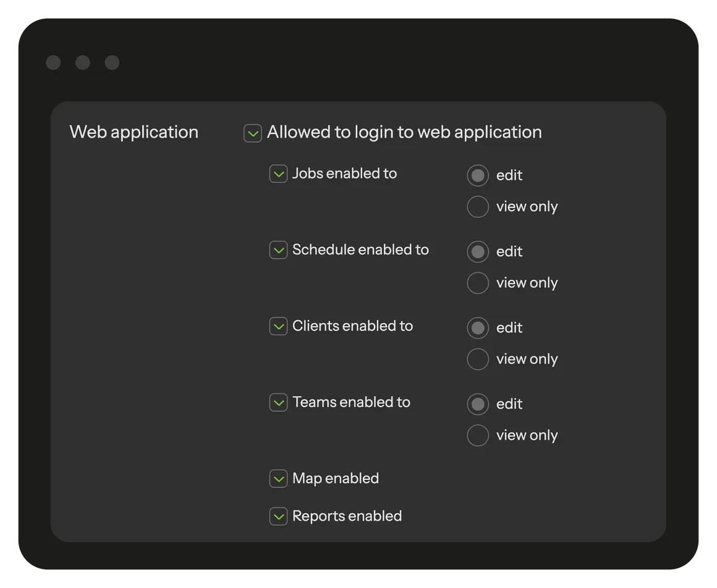This screenshot has width=717, height=588.
Task: Set Teams to view only
Action: click(478, 435)
